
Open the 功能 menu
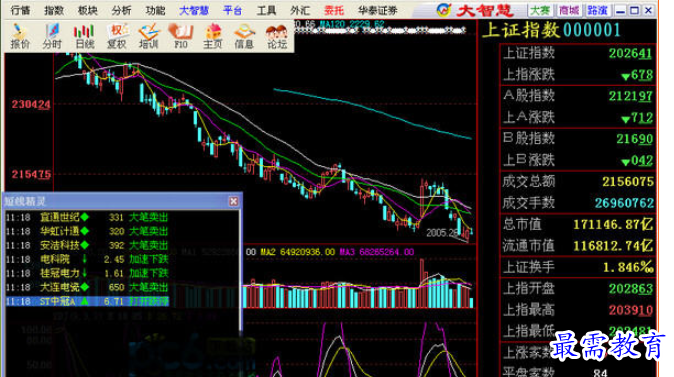coord(155,10)
